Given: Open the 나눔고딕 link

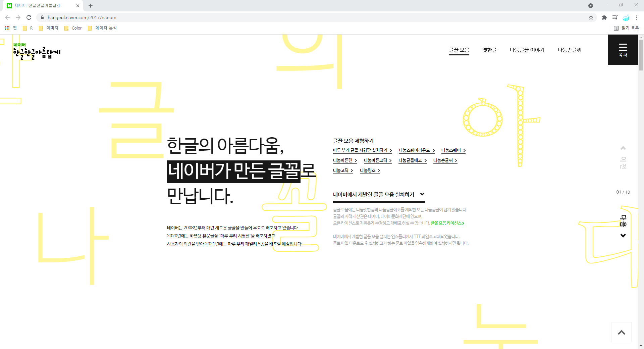Looking at the screenshot, I should [x=343, y=170].
